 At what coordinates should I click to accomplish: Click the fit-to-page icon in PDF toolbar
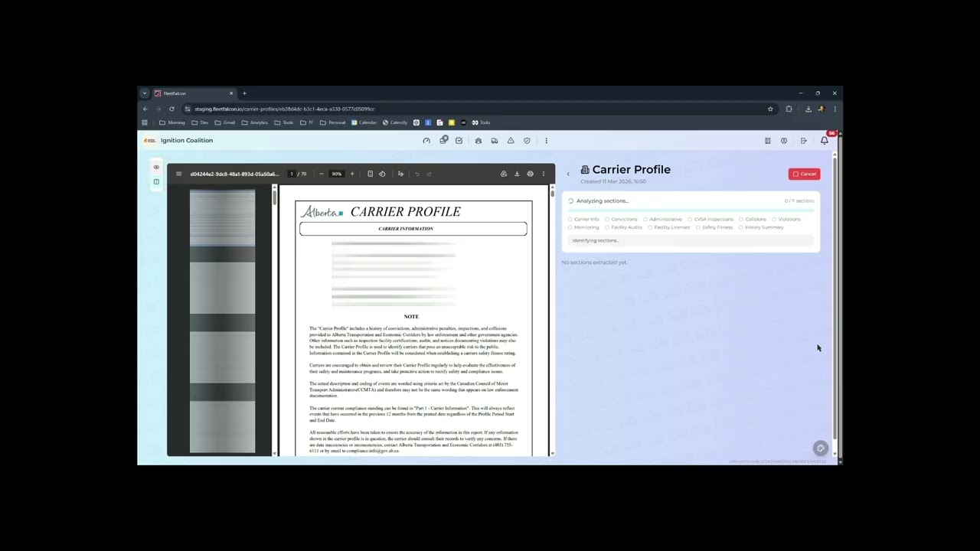click(x=370, y=174)
